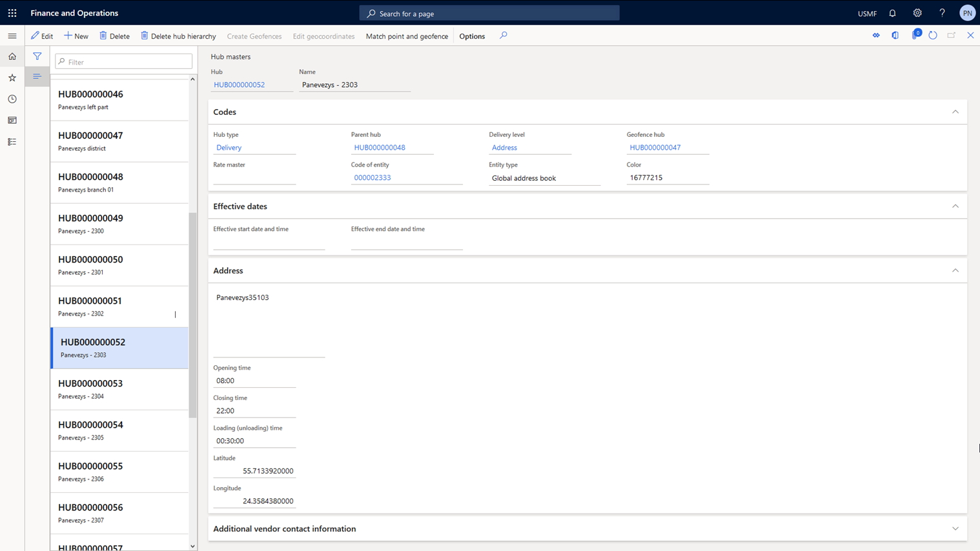980x551 pixels.
Task: Open Workspaces icon in left sidebar
Action: [12, 121]
